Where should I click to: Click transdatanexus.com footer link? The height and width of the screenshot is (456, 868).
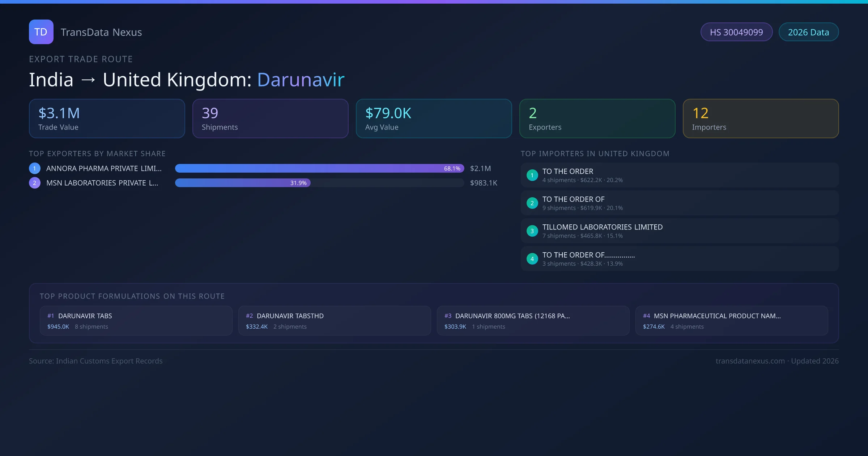(x=750, y=361)
